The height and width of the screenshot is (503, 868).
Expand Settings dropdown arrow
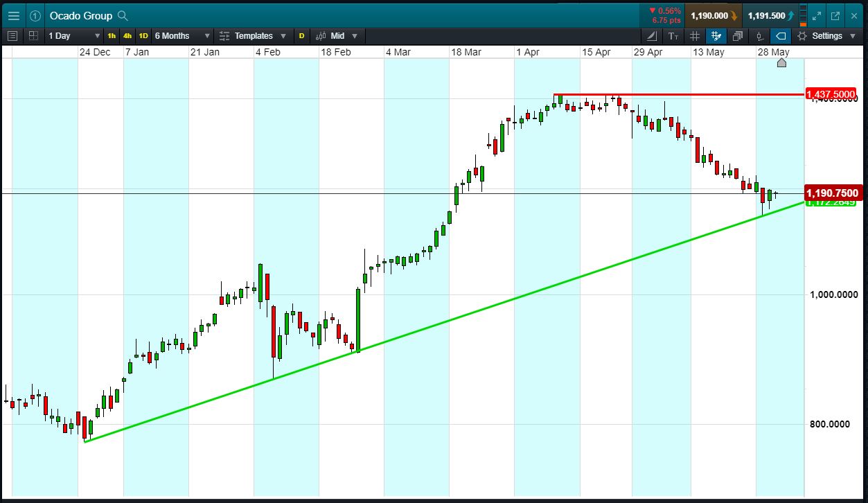click(x=853, y=35)
